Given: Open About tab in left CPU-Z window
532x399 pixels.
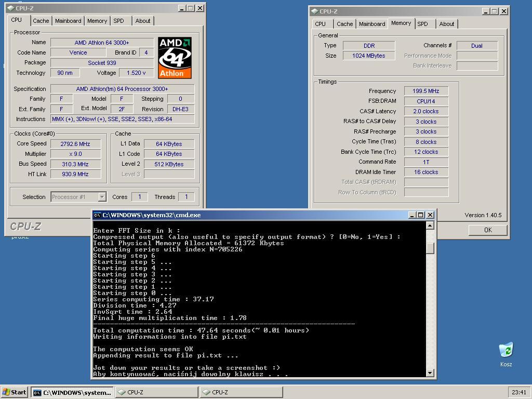Looking at the screenshot, I should [143, 21].
